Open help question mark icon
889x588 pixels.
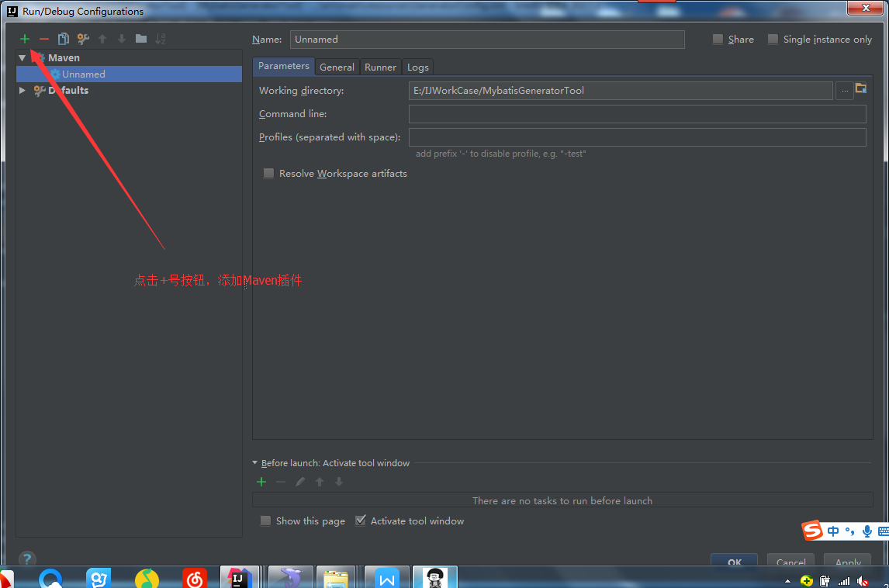pyautogui.click(x=26, y=559)
